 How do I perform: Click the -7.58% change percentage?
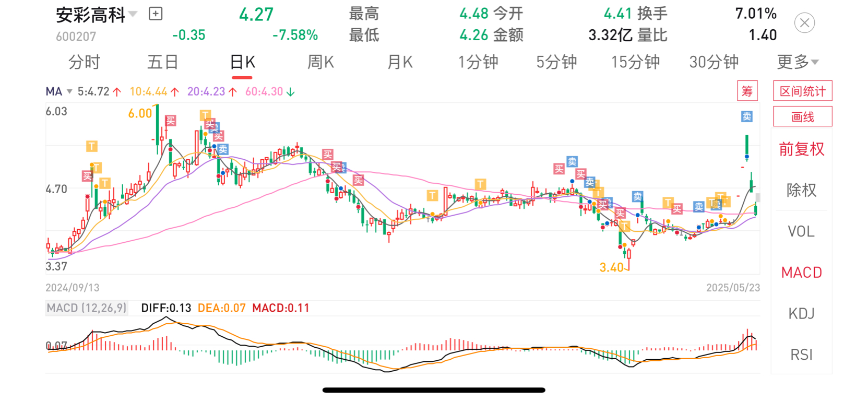pos(295,35)
